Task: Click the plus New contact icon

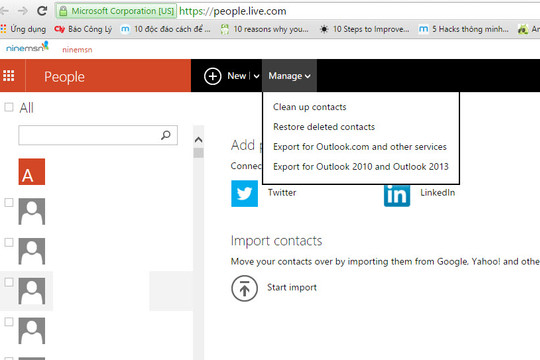Action: pyautogui.click(x=212, y=76)
